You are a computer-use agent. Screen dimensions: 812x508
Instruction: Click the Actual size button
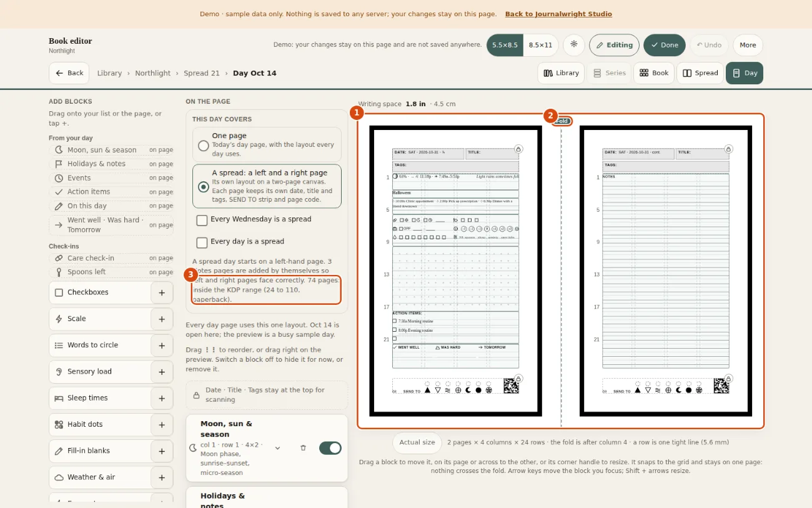417,442
